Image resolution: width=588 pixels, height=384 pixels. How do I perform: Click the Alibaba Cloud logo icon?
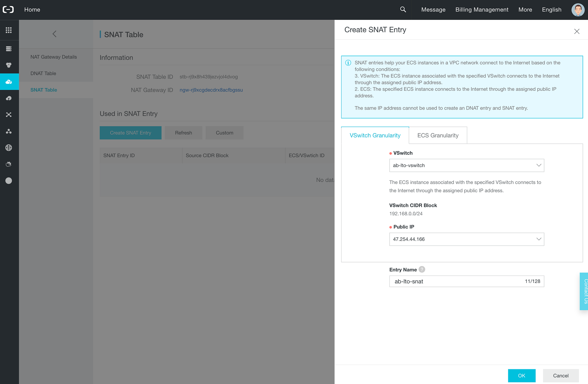pos(8,9)
